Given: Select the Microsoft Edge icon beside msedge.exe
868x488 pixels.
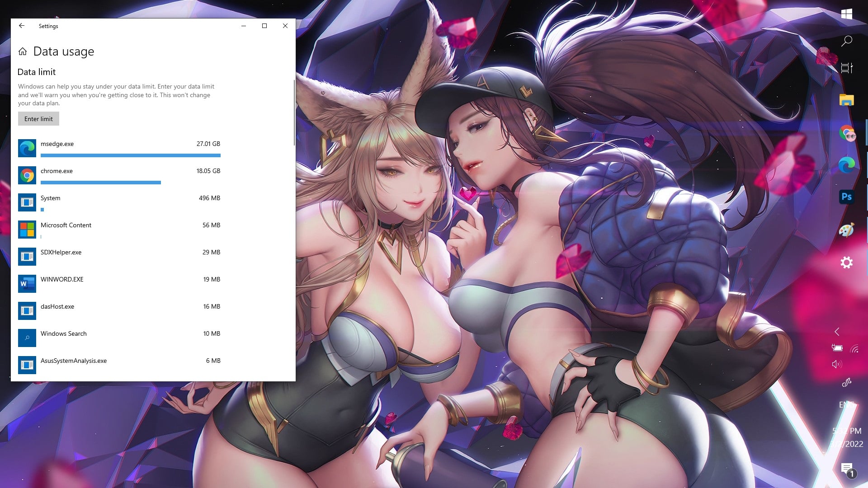Looking at the screenshot, I should [x=27, y=148].
